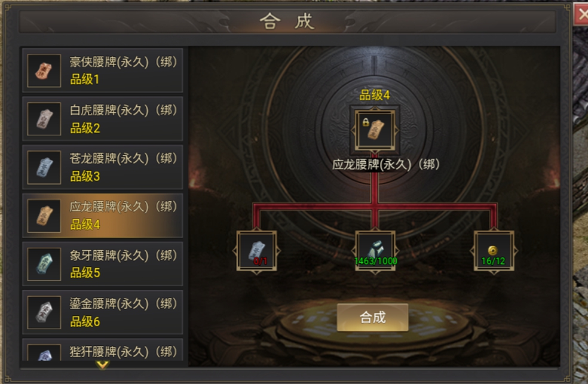The height and width of the screenshot is (384, 588).
Task: Click the 苍龙腰牌 blue token icon
Action: click(44, 167)
